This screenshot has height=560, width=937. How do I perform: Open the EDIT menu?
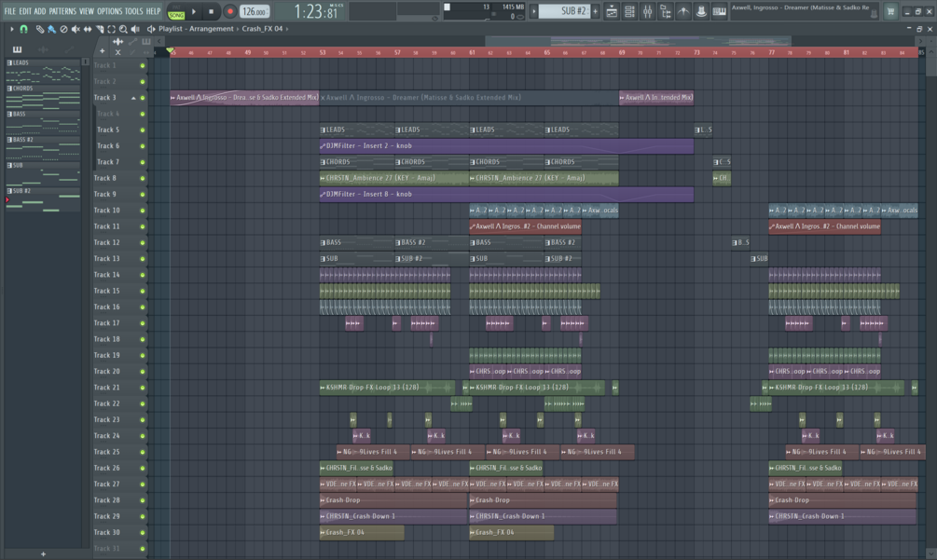[x=25, y=11]
